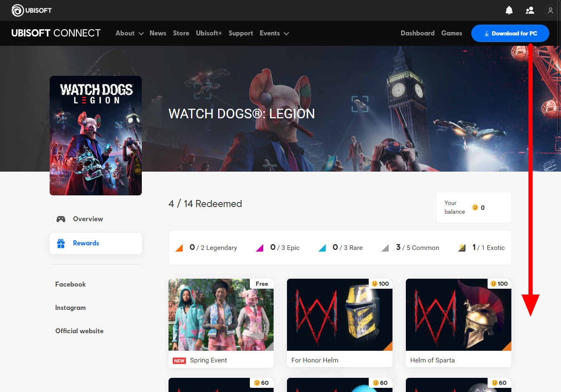Select the Rewards sidebar tab

point(96,243)
